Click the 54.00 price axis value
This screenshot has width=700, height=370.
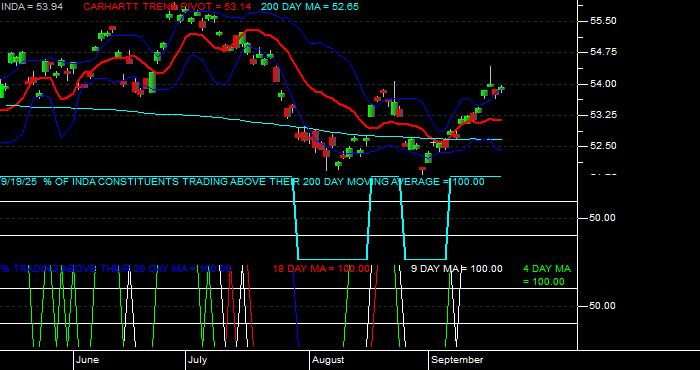pyautogui.click(x=603, y=84)
